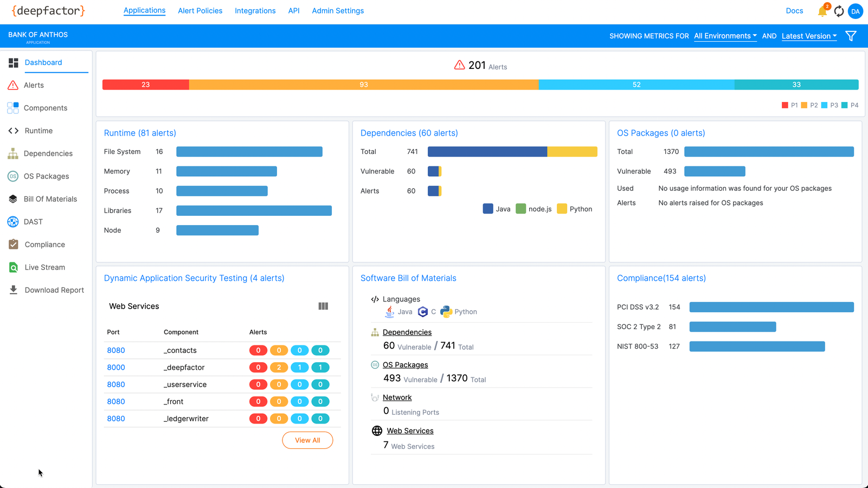Image resolution: width=868 pixels, height=488 pixels.
Task: Open the Alerts warning triangle icon in sidebar
Action: pyautogui.click(x=13, y=85)
